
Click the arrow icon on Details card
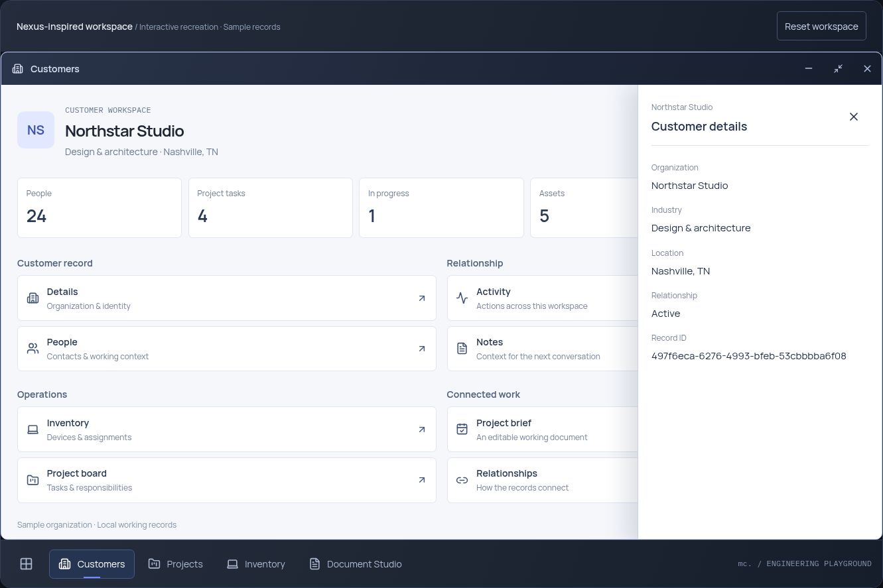[421, 298]
